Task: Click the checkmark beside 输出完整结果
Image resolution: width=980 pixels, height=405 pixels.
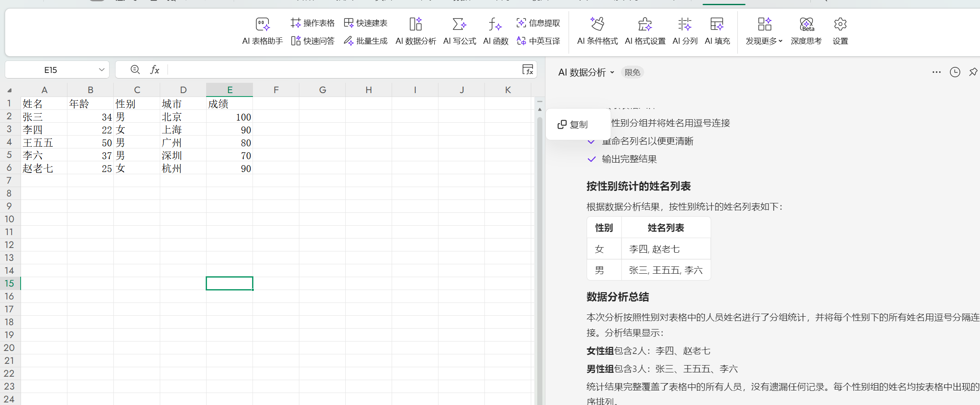Action: click(592, 159)
